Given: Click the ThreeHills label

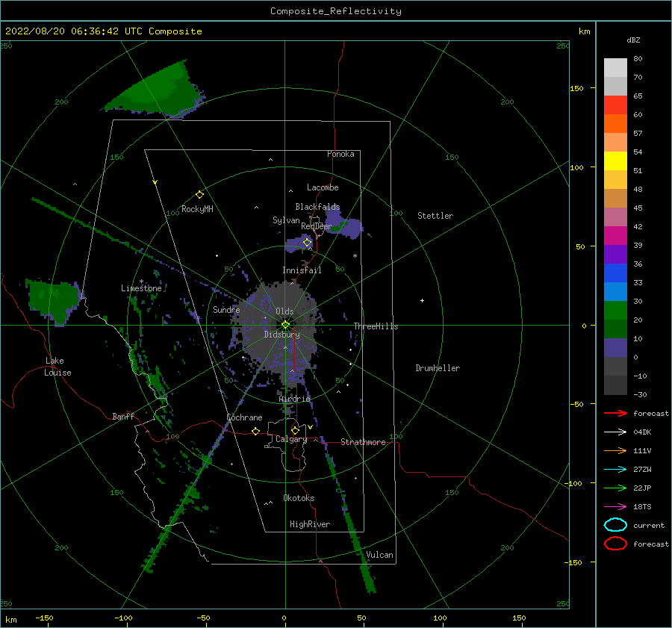Looking at the screenshot, I should 376,326.
